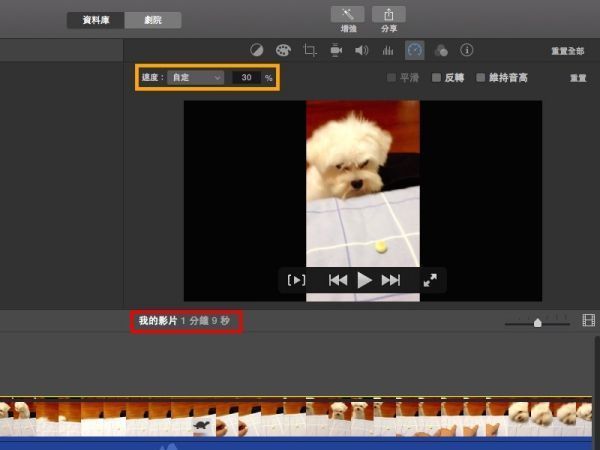Click the turtle slow-speed indicator on clip
600x450 pixels.
201,425
